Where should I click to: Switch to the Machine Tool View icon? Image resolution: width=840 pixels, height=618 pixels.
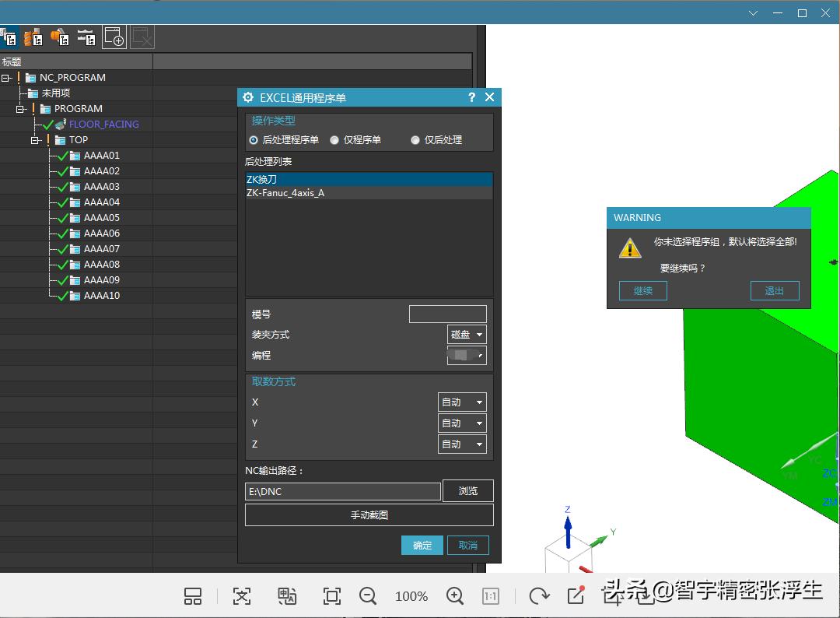(x=33, y=37)
